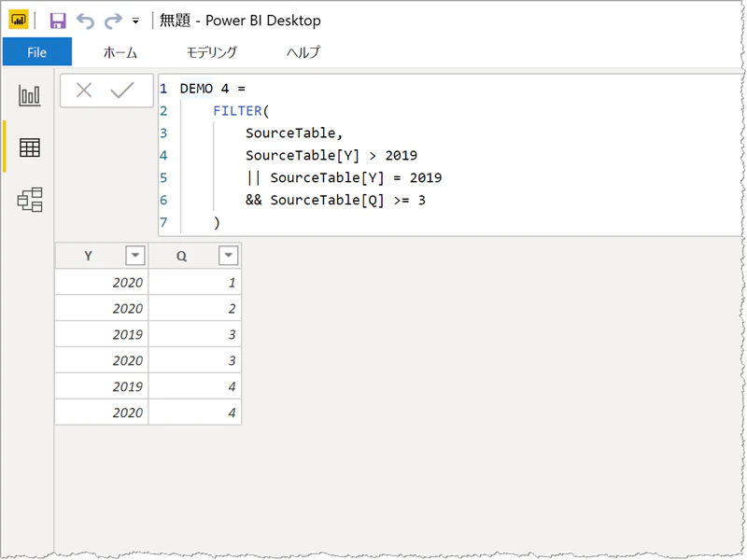The width and height of the screenshot is (747, 560).
Task: Open the モデリング ribbon tab
Action: click(212, 52)
